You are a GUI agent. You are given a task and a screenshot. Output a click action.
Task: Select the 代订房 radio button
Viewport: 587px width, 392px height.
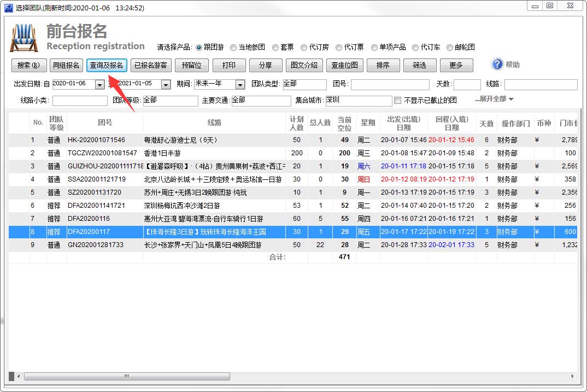304,48
